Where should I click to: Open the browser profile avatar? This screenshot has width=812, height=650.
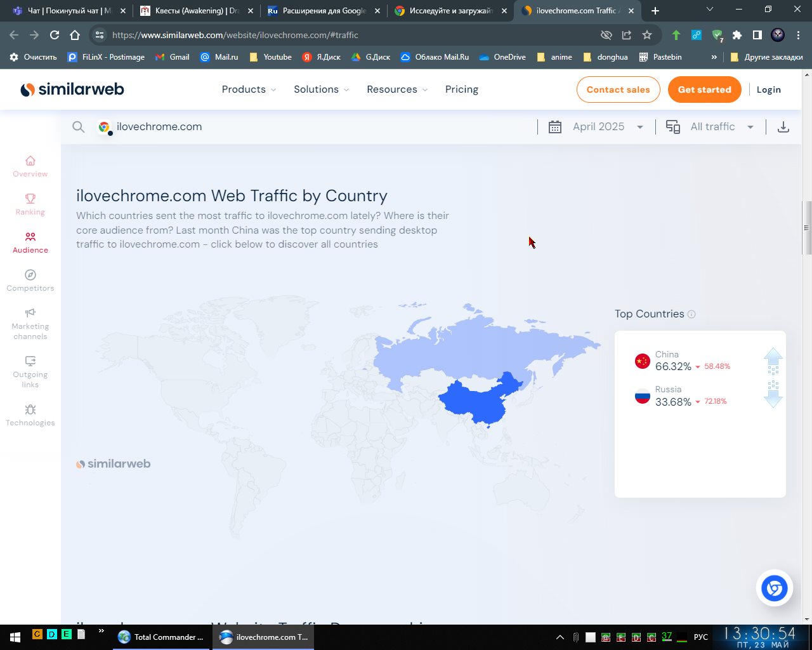coord(778,35)
